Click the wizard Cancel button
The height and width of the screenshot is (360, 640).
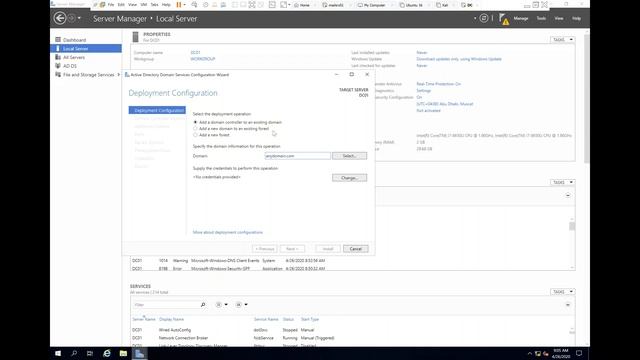(356, 249)
